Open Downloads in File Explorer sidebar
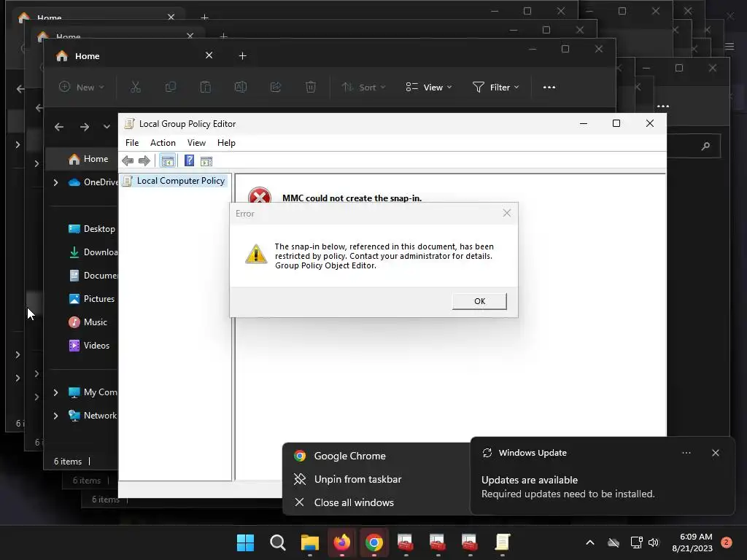The height and width of the screenshot is (560, 747). tap(93, 252)
